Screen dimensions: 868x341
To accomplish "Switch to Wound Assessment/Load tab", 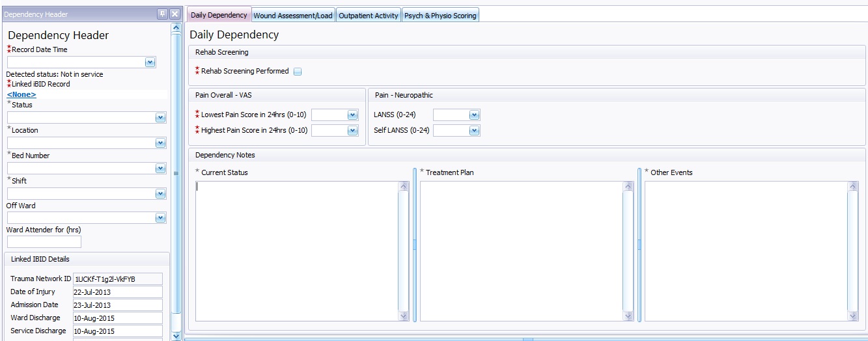I will (293, 16).
